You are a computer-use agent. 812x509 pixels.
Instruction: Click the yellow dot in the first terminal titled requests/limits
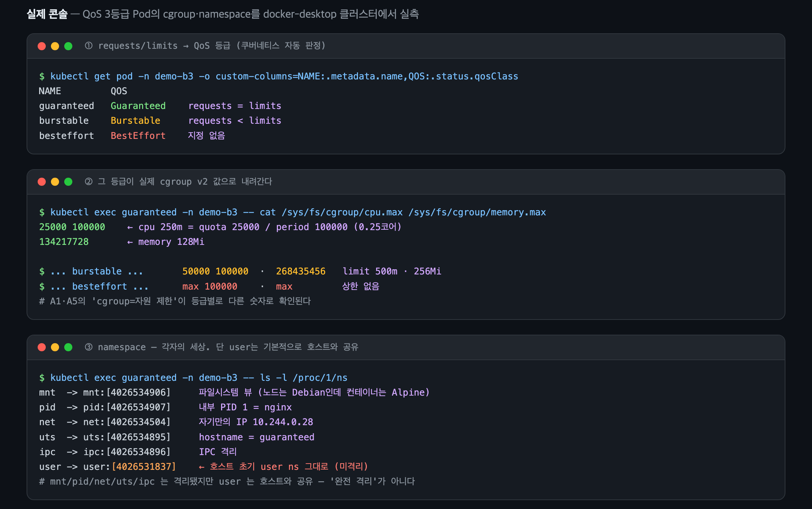[x=55, y=46]
